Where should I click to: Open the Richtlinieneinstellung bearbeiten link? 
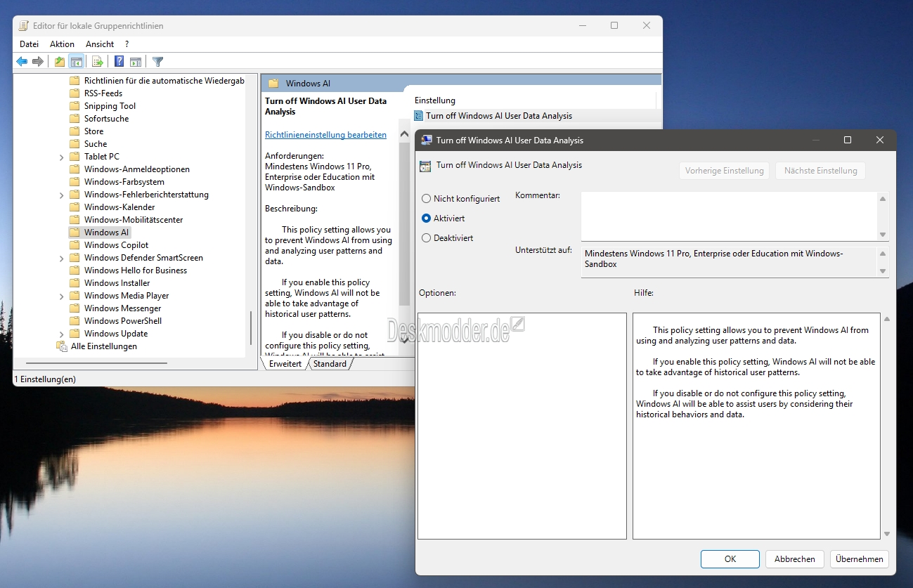[325, 135]
